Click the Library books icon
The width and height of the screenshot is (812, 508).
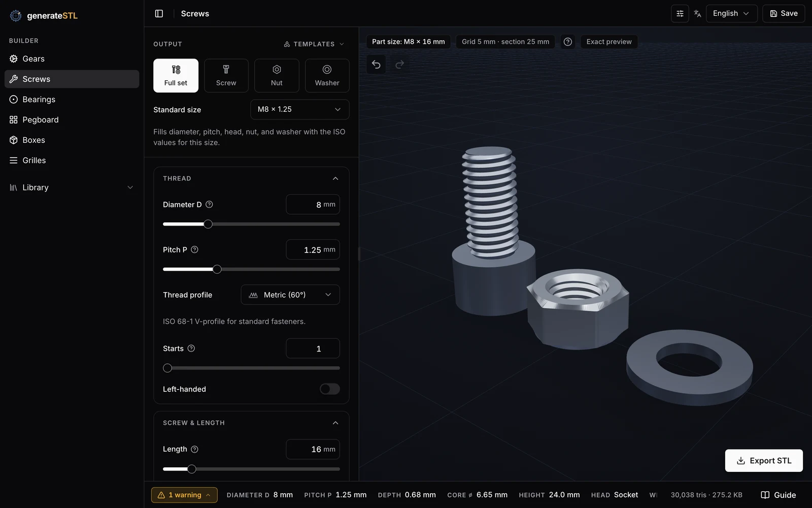(14, 187)
